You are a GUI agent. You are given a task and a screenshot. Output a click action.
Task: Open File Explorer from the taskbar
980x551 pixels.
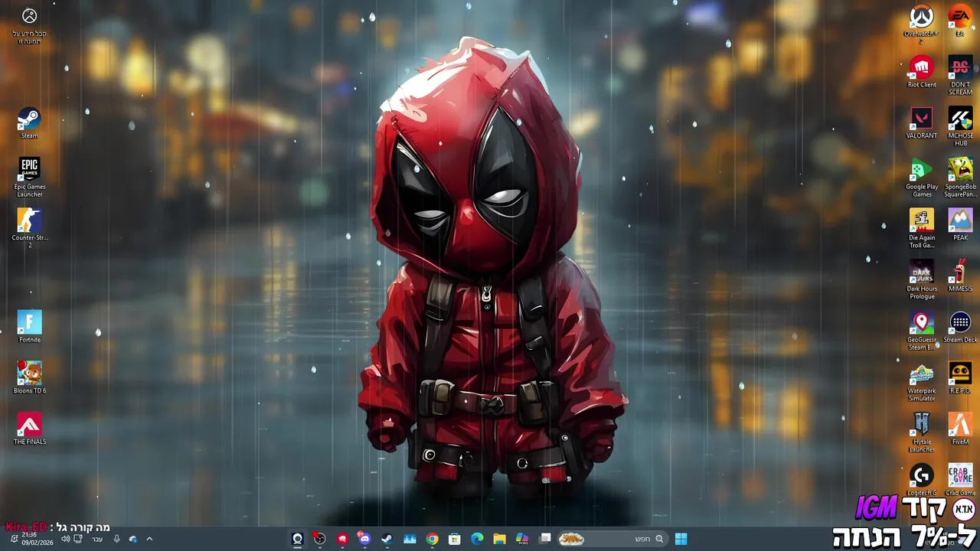tap(499, 539)
